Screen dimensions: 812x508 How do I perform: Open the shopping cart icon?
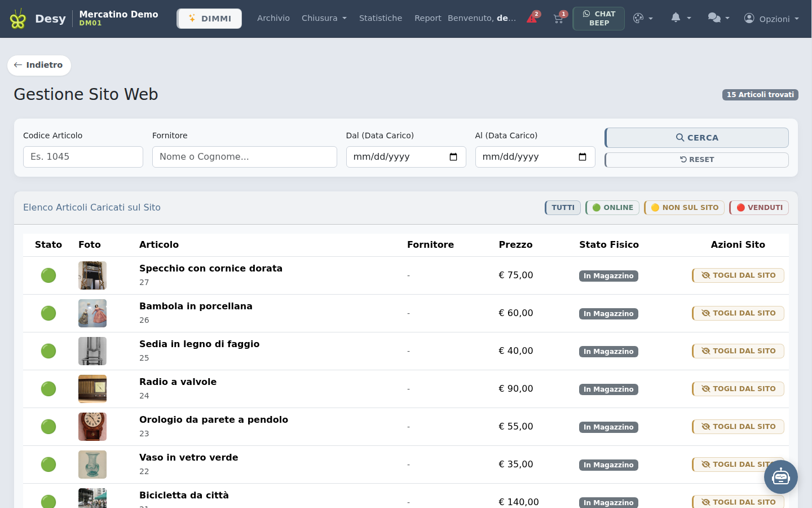point(559,18)
